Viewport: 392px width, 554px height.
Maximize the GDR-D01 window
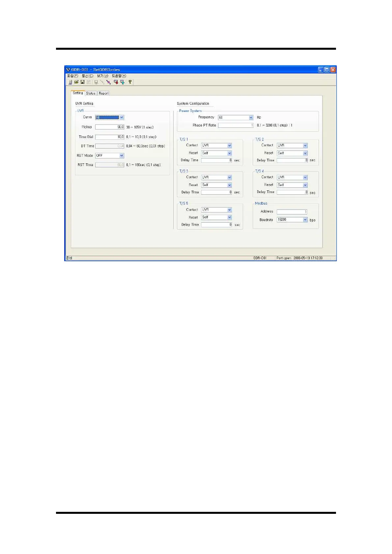click(327, 69)
